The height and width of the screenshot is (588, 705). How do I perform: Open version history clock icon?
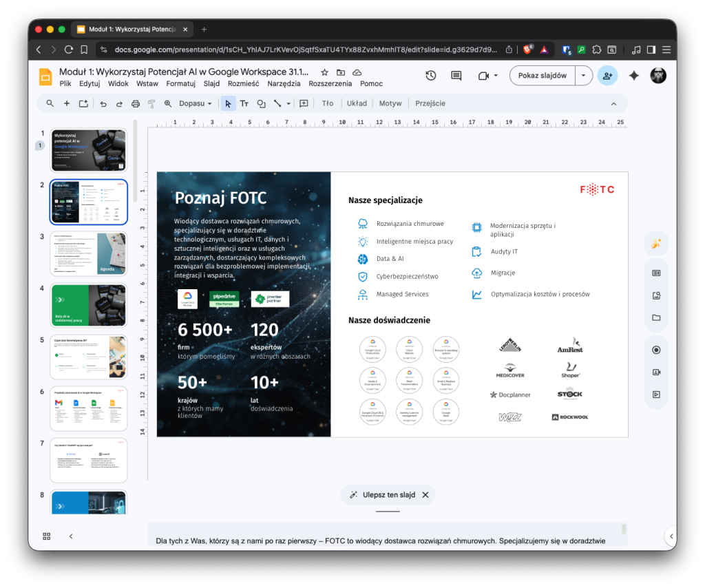click(431, 76)
